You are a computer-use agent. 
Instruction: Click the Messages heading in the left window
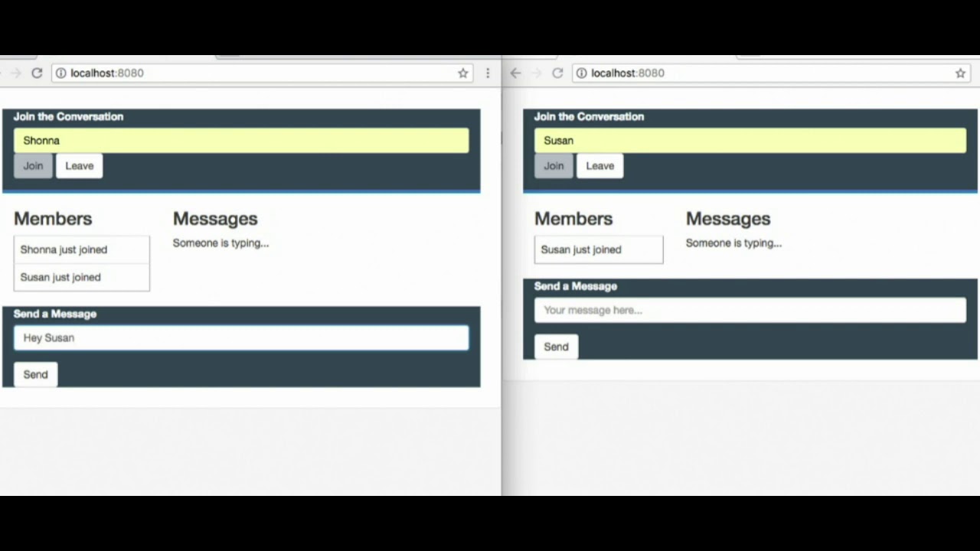tap(215, 219)
